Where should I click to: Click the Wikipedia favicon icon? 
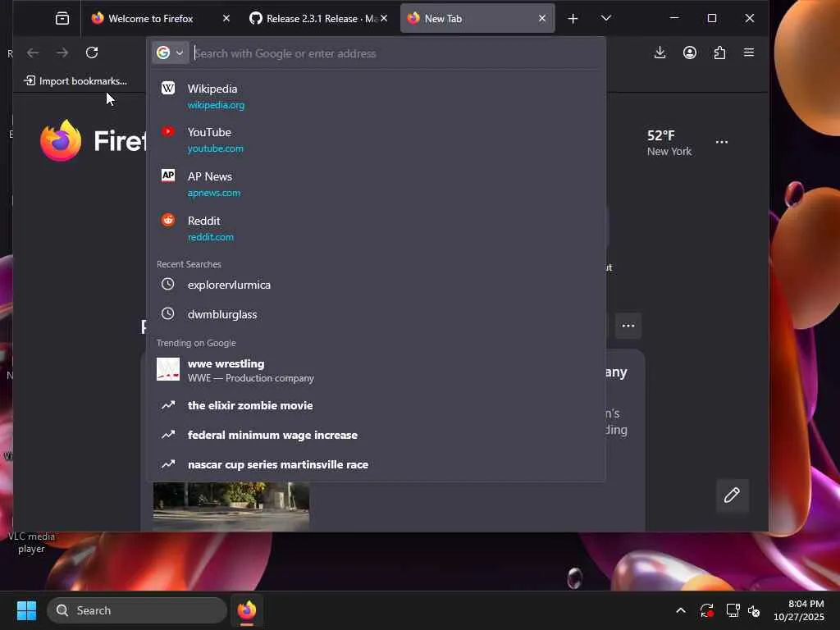coord(168,88)
